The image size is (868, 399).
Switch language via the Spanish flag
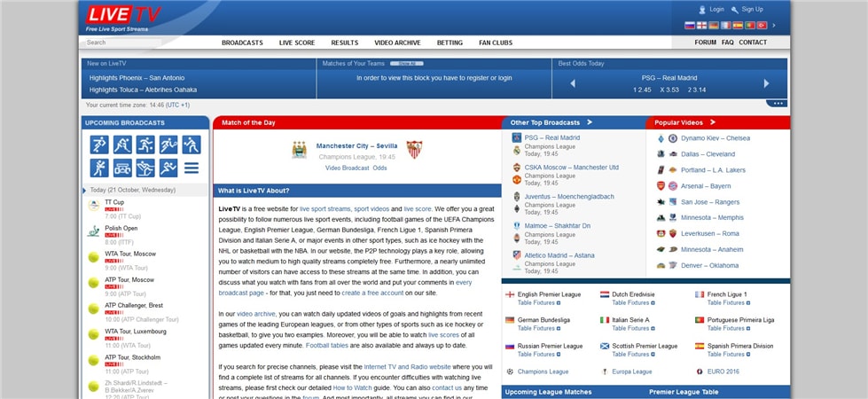point(738,26)
